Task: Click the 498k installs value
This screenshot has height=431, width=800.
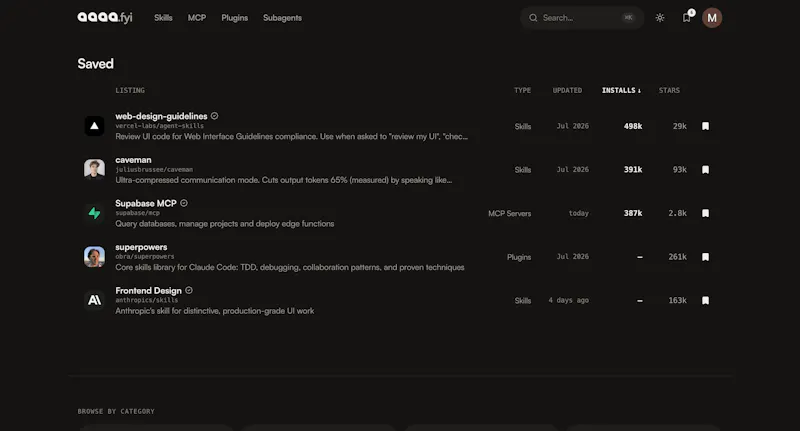Action: [633, 126]
